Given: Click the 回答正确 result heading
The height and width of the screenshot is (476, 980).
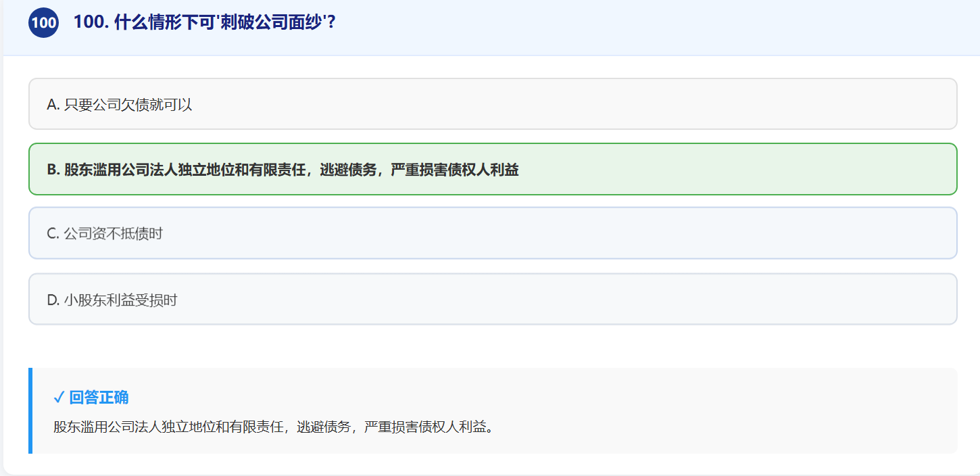Looking at the screenshot, I should tap(99, 397).
